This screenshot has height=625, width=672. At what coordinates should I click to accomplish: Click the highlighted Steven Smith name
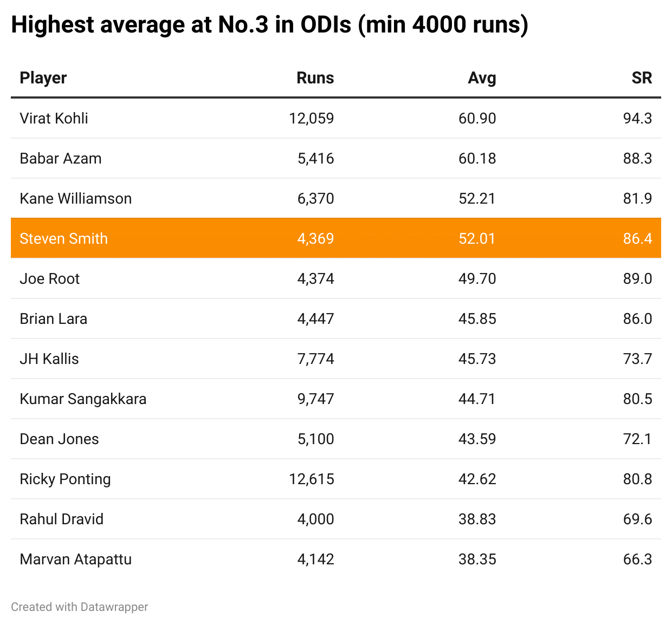[64, 238]
